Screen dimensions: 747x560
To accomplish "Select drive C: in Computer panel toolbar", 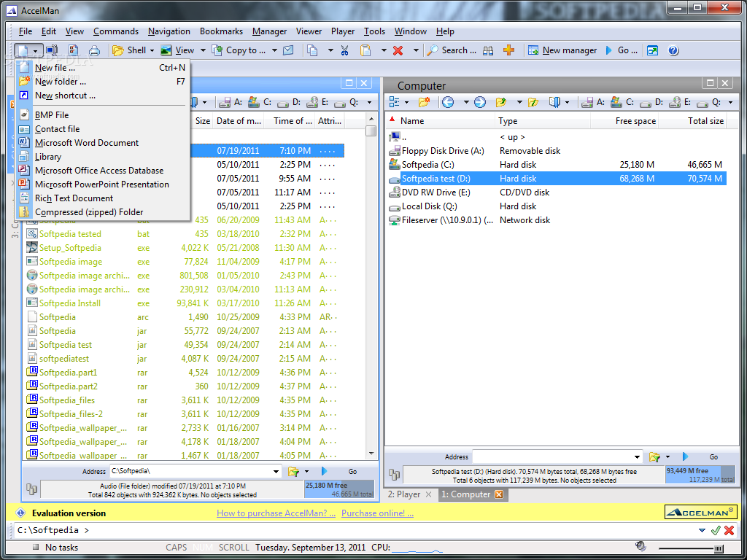I will (x=623, y=102).
